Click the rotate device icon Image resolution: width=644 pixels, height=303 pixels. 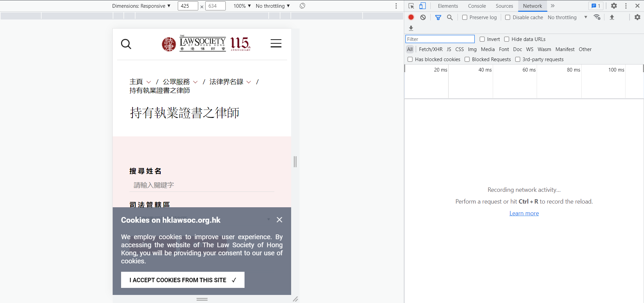pos(302,6)
